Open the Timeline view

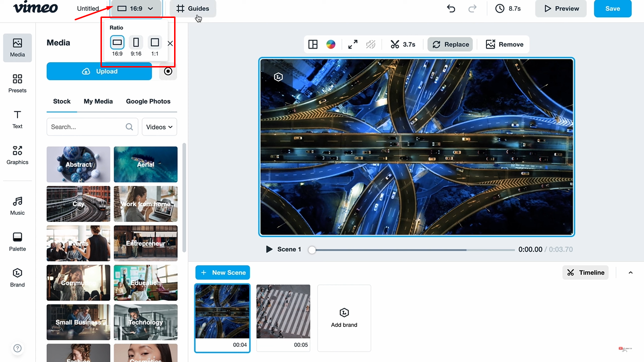click(x=585, y=272)
